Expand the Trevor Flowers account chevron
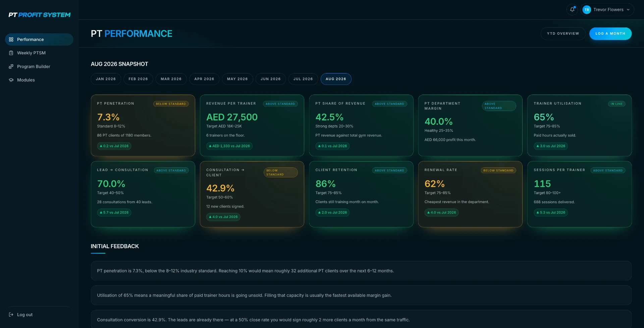 tap(628, 10)
